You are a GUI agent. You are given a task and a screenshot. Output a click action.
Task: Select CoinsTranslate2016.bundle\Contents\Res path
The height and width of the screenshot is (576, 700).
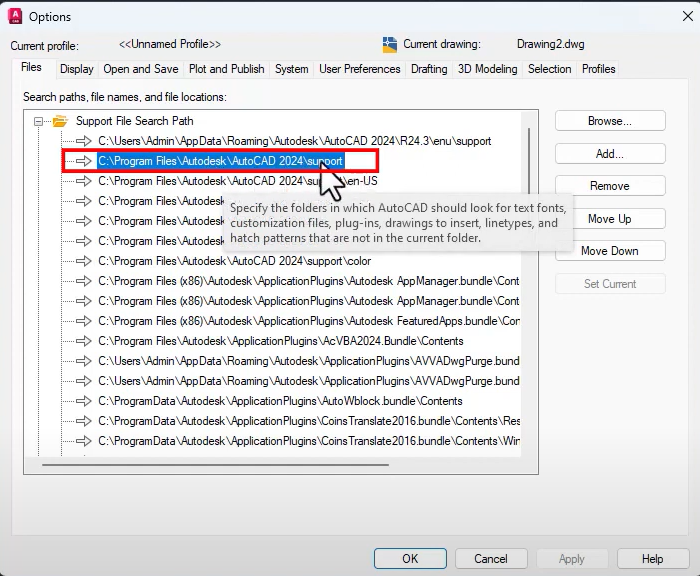tap(309, 421)
